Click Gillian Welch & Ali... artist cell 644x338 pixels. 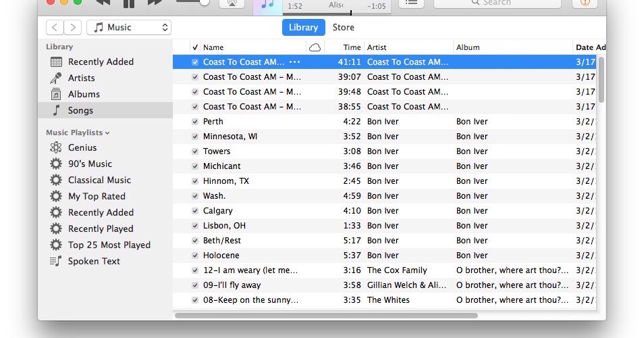point(406,285)
